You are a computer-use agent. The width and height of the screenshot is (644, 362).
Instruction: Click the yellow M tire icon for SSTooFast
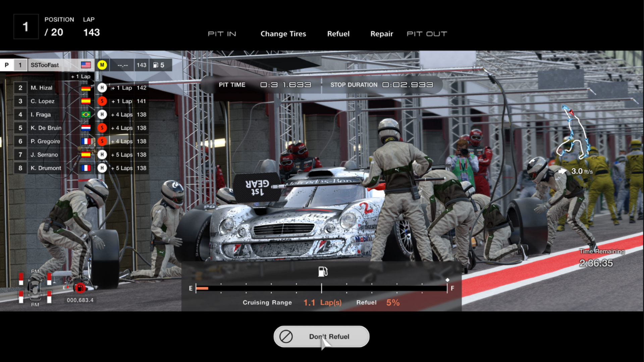pos(102,65)
